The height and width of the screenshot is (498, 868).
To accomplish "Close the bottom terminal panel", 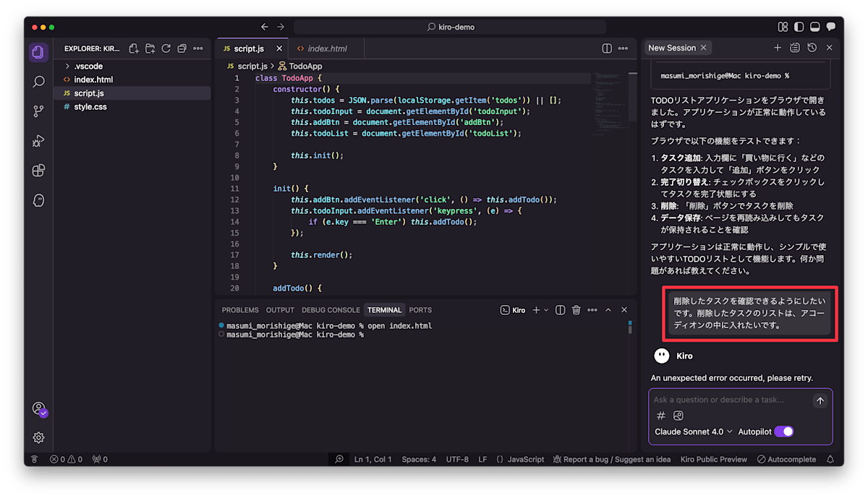I will click(624, 310).
